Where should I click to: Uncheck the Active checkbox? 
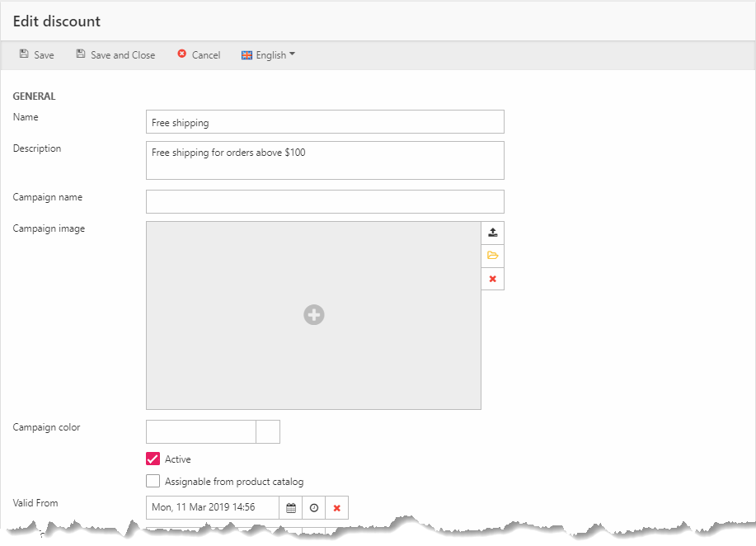point(153,459)
